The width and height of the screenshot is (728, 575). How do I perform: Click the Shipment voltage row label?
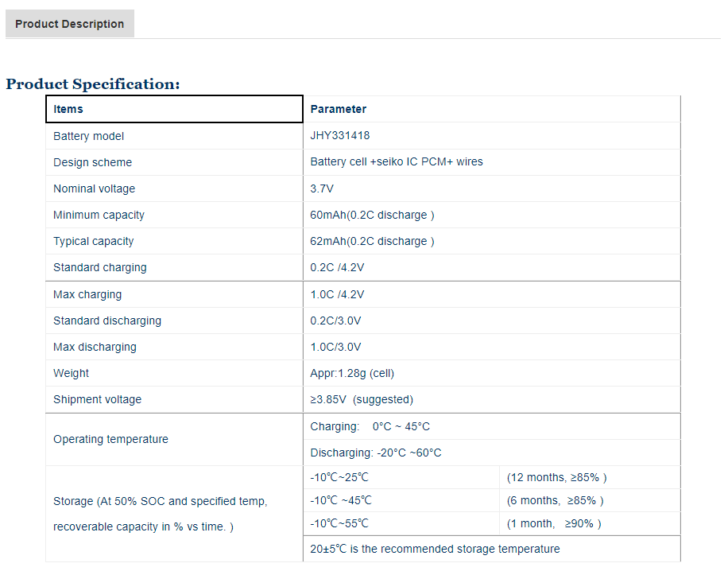point(97,399)
